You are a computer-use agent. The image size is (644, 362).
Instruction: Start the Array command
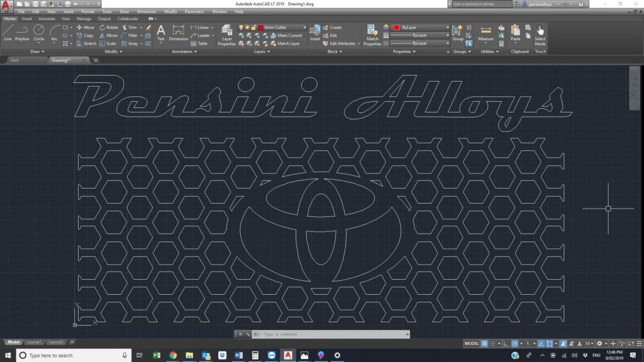click(x=130, y=43)
